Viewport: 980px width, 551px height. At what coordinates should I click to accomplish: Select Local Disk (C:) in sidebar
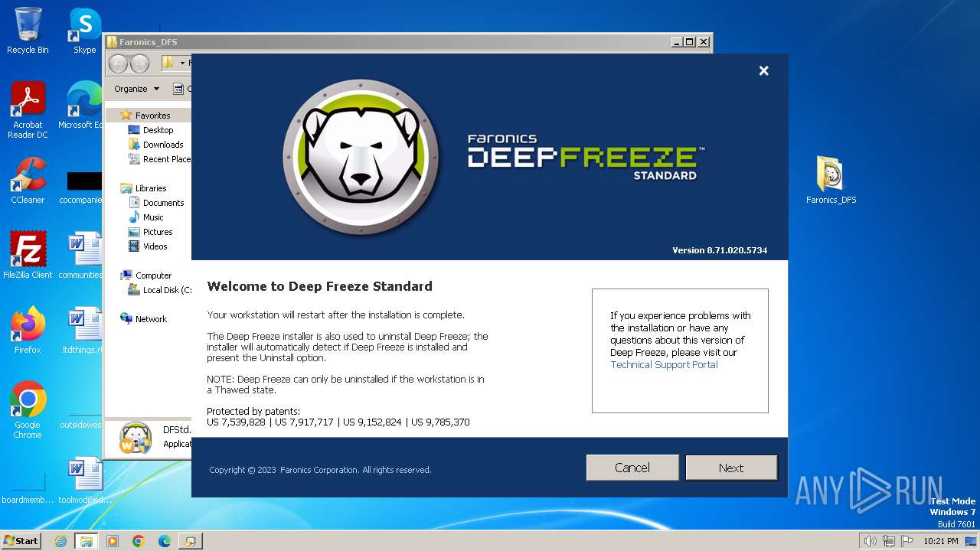pos(159,290)
